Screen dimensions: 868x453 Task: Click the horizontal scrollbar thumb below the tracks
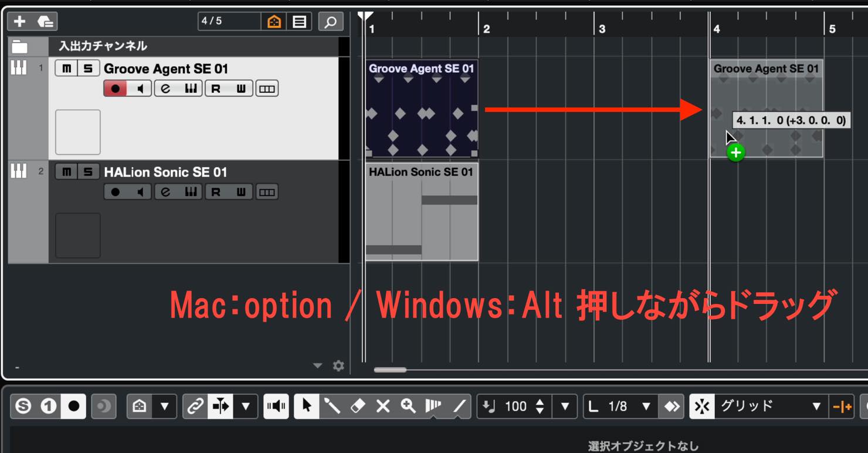(390, 370)
